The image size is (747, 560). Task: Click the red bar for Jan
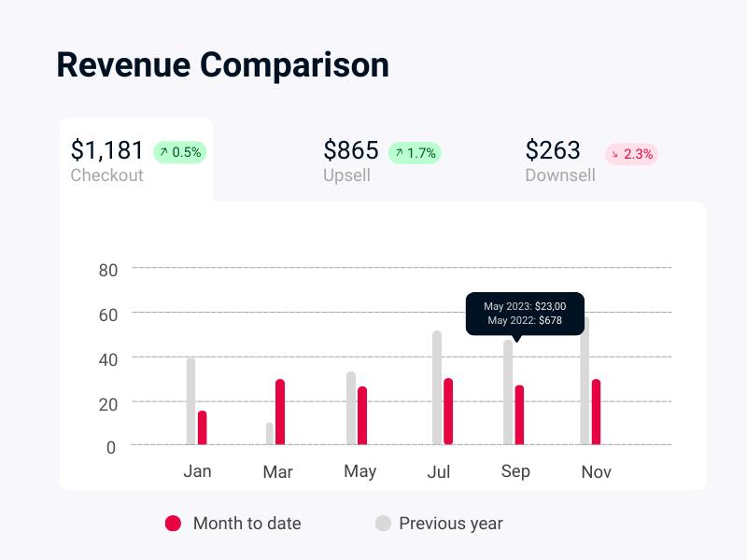(203, 427)
